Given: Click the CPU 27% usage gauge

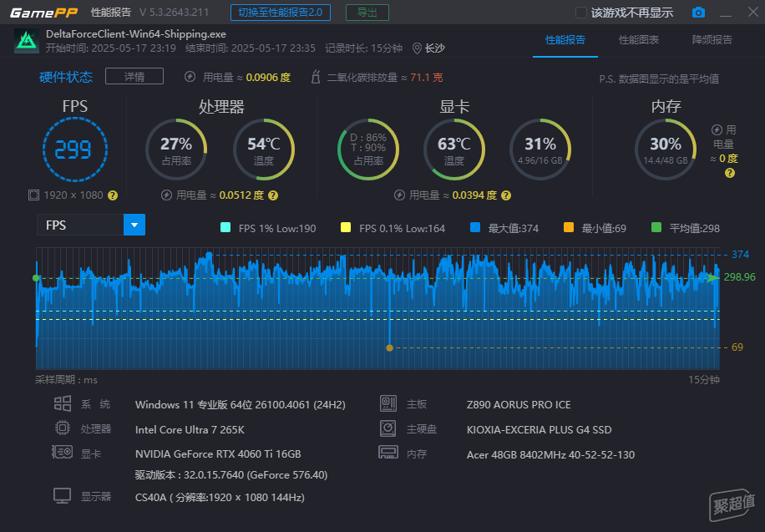Looking at the screenshot, I should 176,149.
